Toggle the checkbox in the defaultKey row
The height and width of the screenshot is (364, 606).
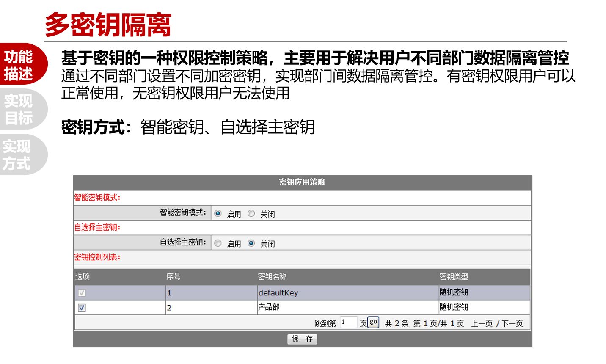[x=82, y=293]
